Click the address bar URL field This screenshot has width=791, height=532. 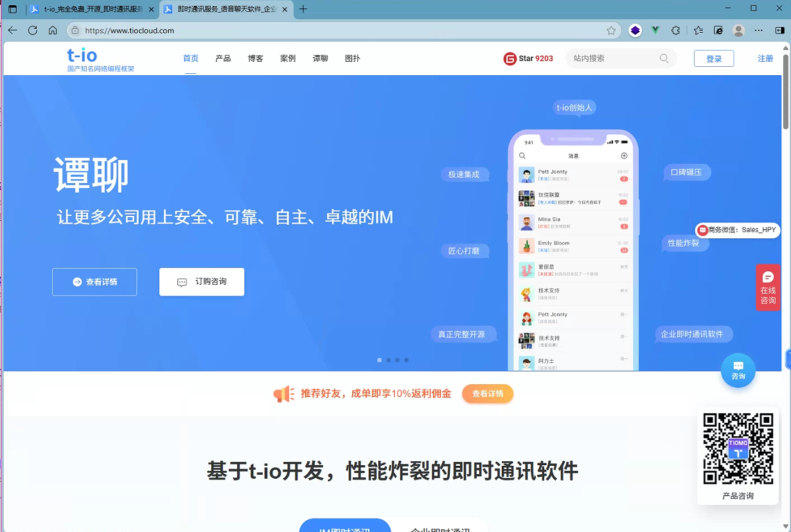(x=344, y=30)
